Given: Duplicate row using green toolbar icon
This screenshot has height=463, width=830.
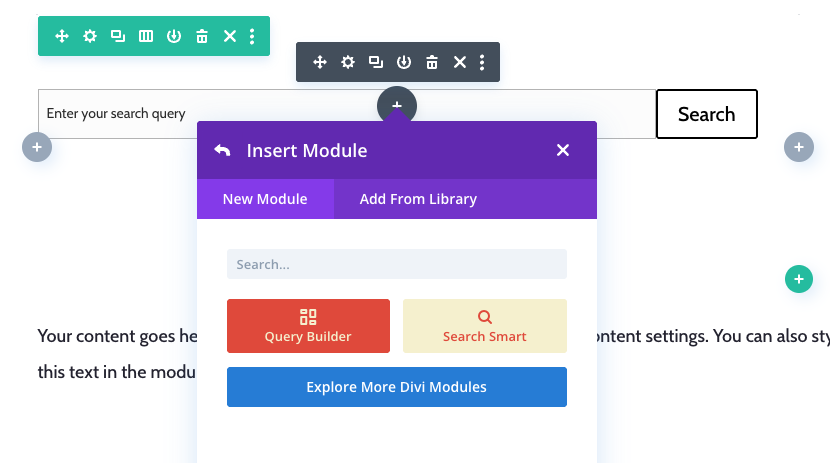Looking at the screenshot, I should coord(118,36).
